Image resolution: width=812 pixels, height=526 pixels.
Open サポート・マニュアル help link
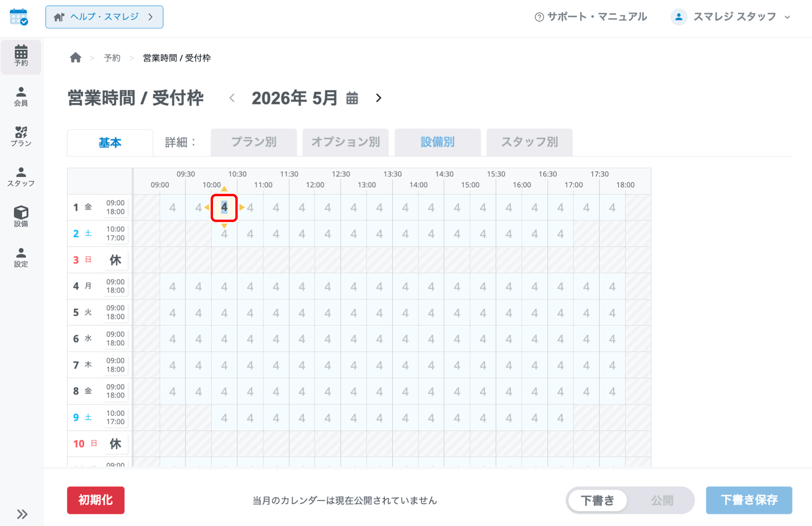591,17
